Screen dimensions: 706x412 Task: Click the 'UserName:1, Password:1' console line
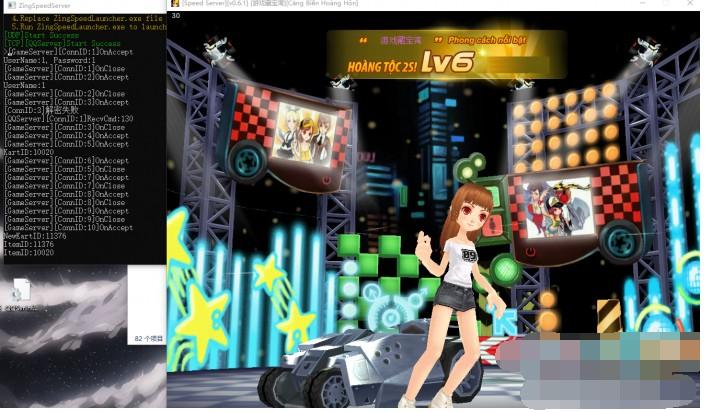click(50, 60)
